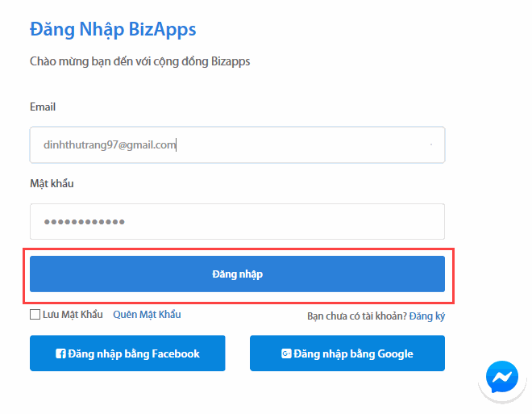Open the Quên Mật Khẩu link

point(147,315)
